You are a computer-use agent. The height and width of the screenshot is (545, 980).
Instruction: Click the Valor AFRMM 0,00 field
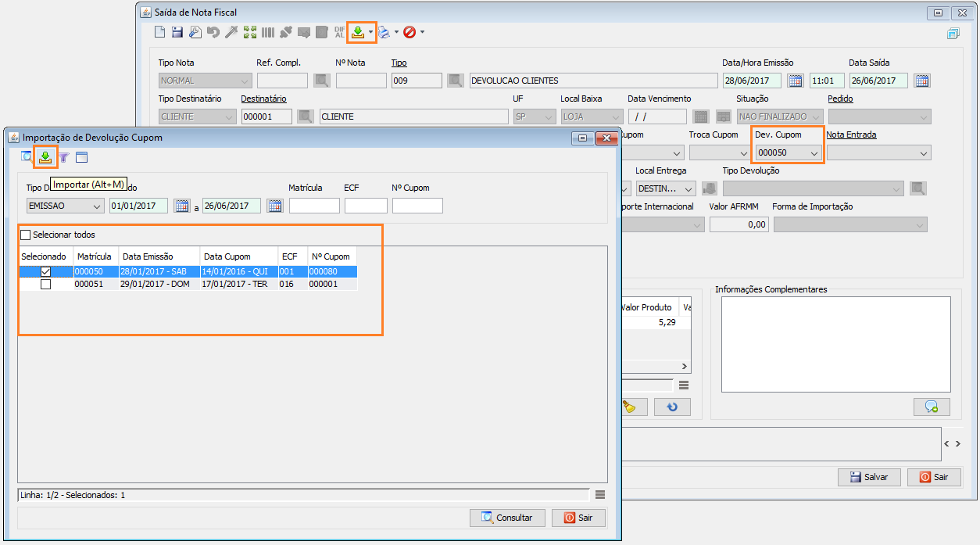coord(739,224)
